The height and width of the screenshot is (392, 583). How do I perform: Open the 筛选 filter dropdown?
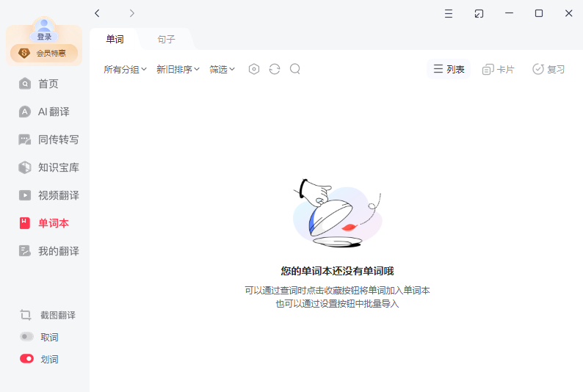(222, 69)
